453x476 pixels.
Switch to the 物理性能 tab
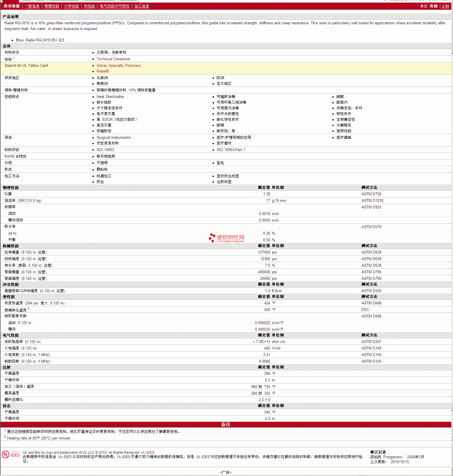click(52, 6)
